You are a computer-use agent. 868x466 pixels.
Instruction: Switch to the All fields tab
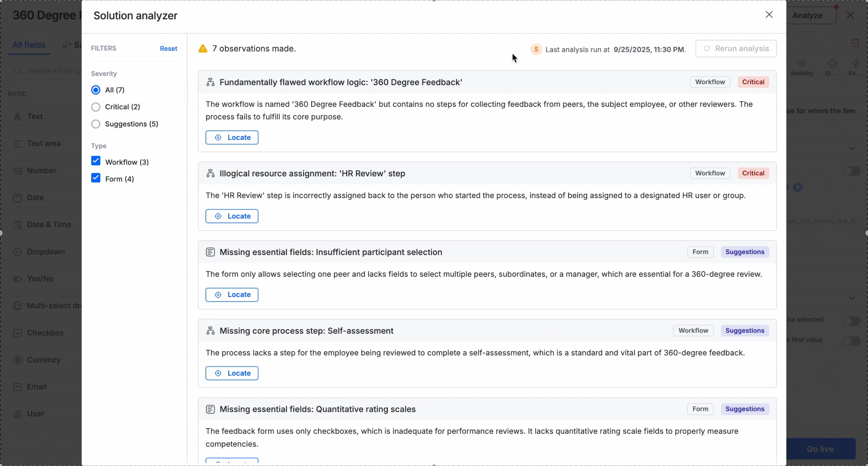click(x=29, y=45)
